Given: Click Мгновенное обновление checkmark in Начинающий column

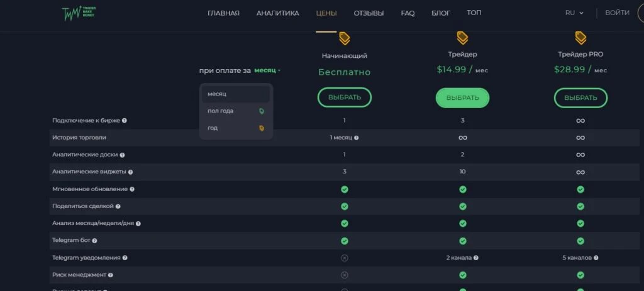Looking at the screenshot, I should click(345, 189).
